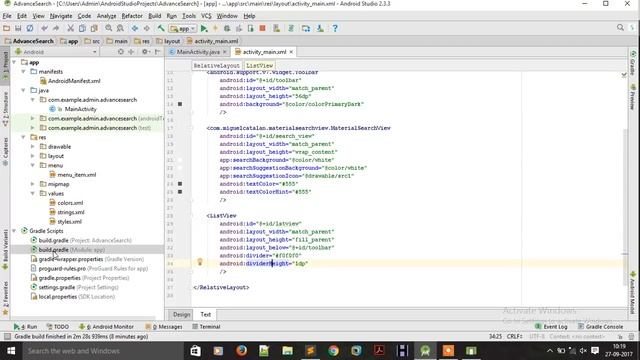Click the Help question mark icon

335,28
